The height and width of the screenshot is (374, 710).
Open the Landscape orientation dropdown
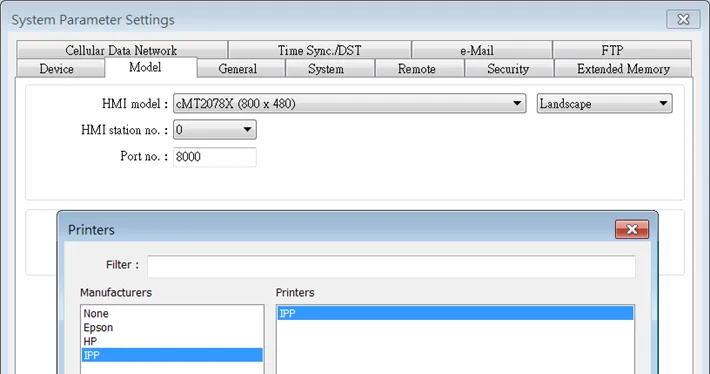pyautogui.click(x=604, y=104)
